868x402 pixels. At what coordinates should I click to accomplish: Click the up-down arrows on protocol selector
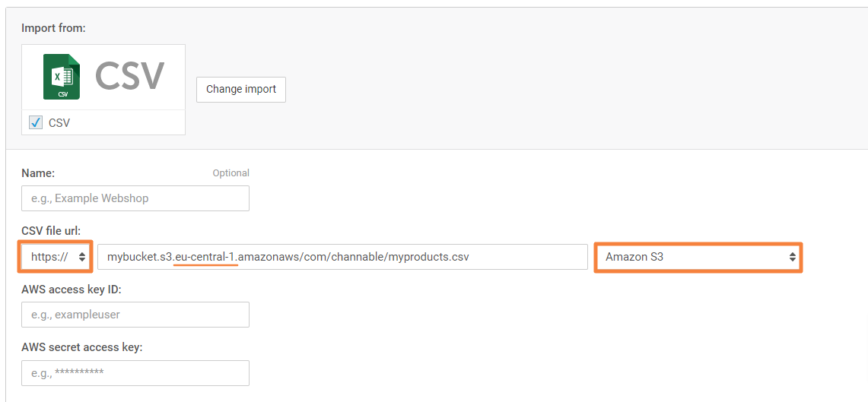(x=82, y=257)
